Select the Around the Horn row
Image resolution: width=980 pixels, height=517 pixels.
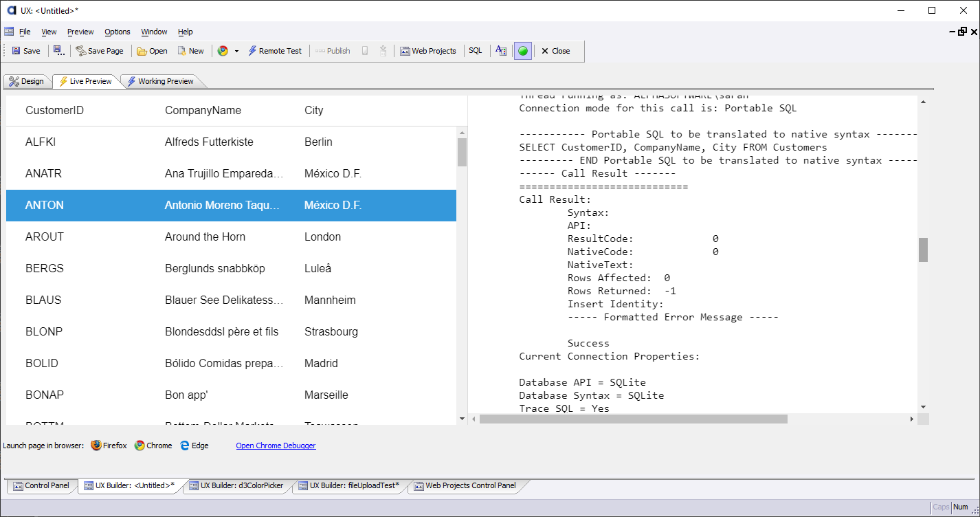click(x=231, y=237)
